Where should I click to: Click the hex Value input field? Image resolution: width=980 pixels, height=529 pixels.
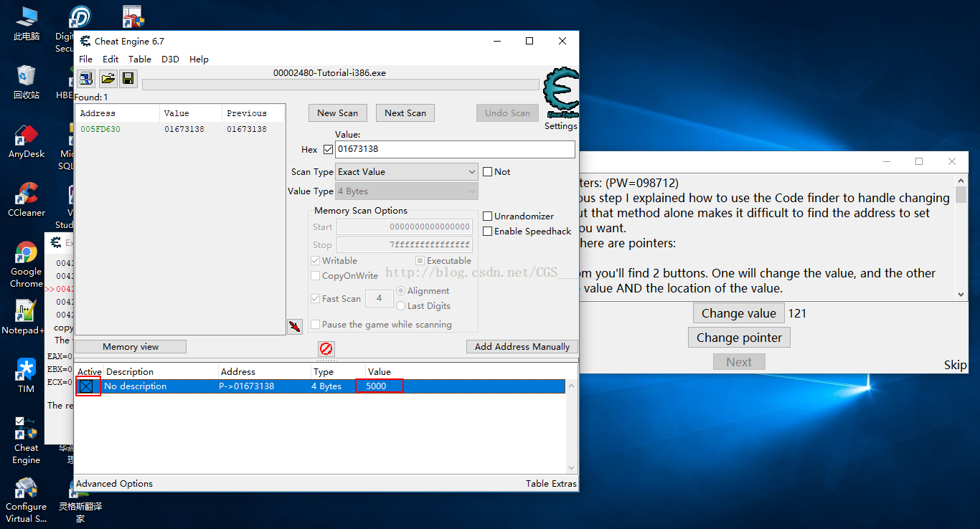coord(455,149)
